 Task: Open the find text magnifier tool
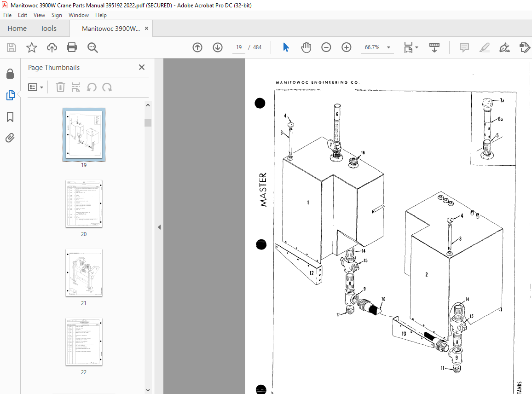point(93,47)
